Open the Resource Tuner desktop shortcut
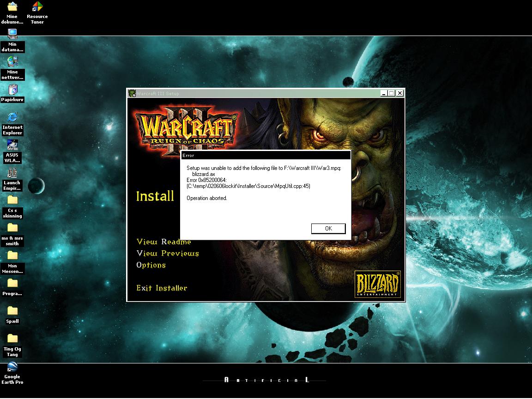This screenshot has width=532, height=399. tap(37, 13)
